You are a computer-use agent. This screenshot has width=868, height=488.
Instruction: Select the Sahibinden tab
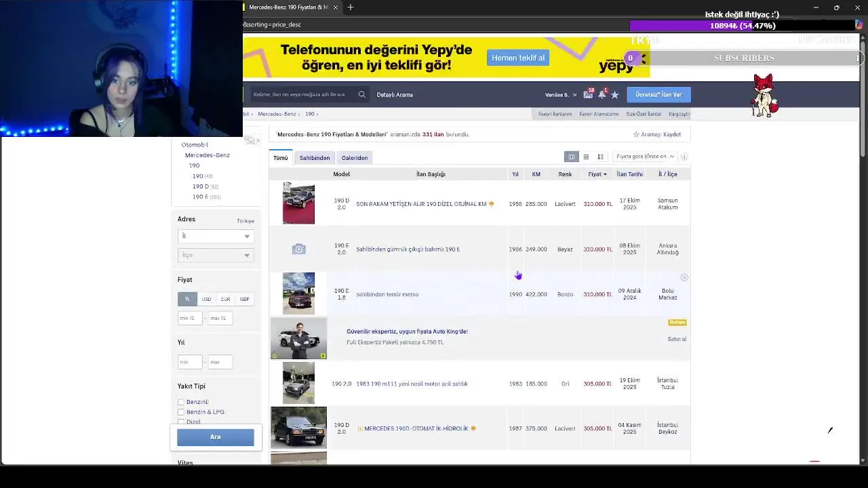tap(315, 158)
